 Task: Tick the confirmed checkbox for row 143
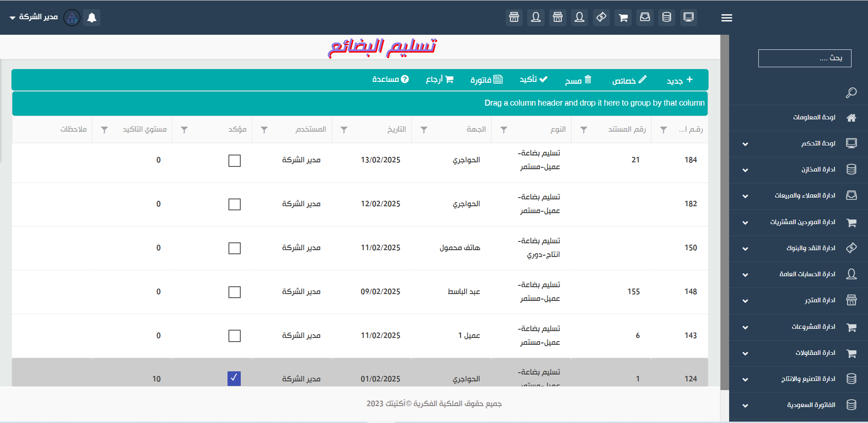pos(234,336)
